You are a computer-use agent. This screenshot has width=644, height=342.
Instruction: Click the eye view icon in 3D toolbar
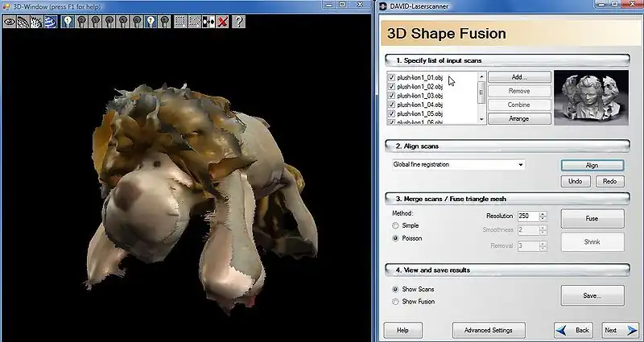point(10,22)
